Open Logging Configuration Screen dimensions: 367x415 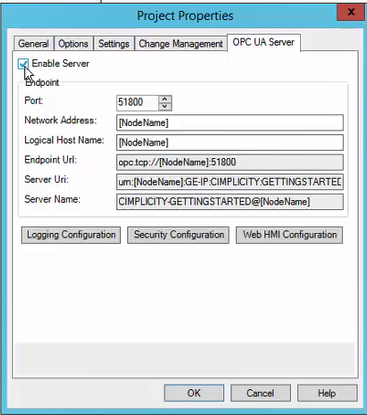(71, 235)
